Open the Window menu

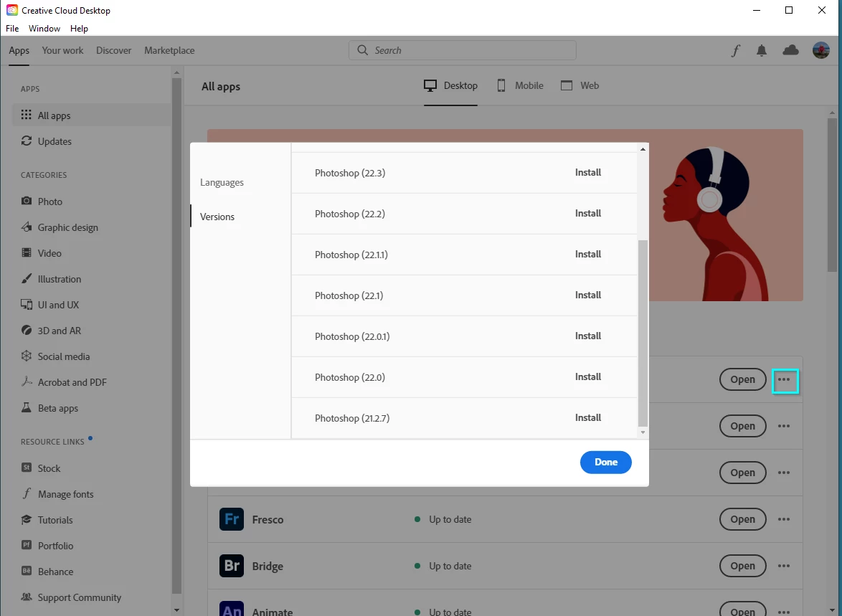[x=44, y=29]
